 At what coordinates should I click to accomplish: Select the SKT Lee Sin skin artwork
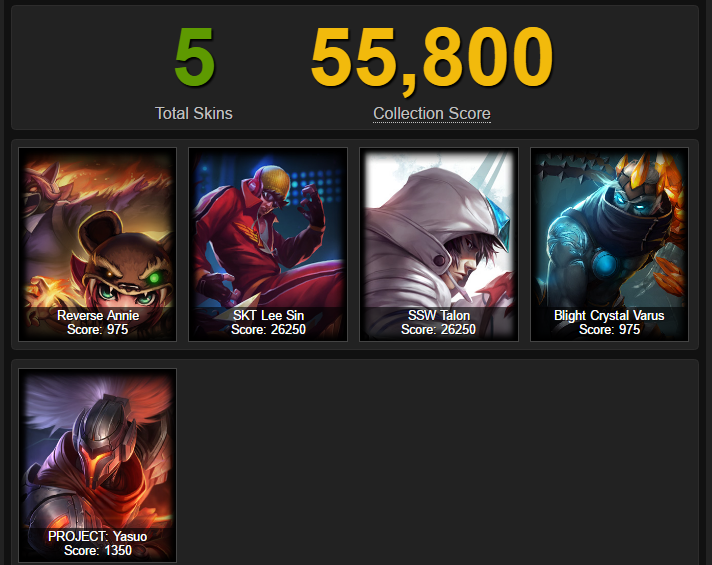point(268,244)
